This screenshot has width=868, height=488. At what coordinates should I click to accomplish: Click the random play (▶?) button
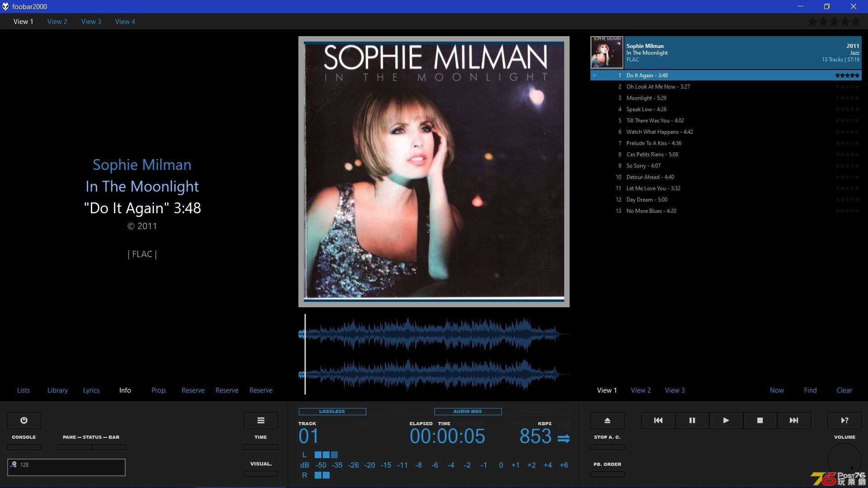[844, 420]
